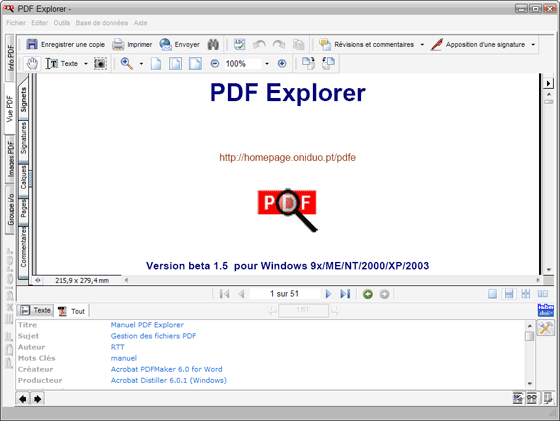
Task: Switch to the Images PDF vertical tab
Action: (10, 159)
